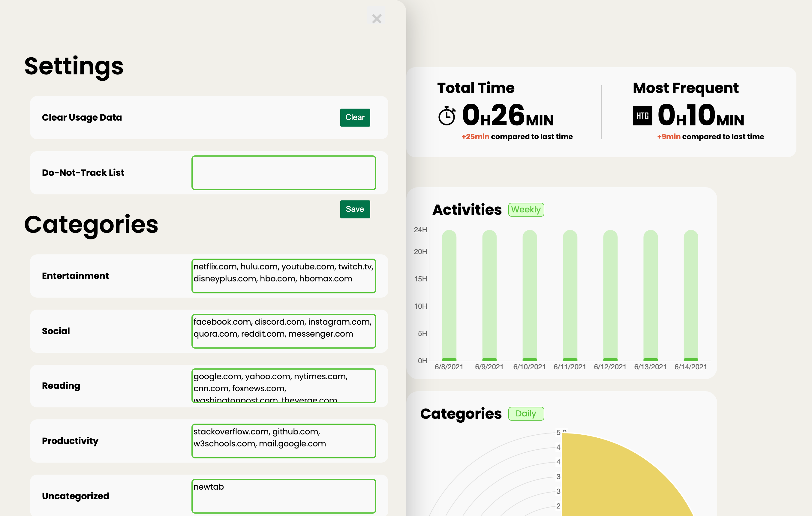
Task: Click the HTG site icon under Most Frequent
Action: click(x=642, y=115)
